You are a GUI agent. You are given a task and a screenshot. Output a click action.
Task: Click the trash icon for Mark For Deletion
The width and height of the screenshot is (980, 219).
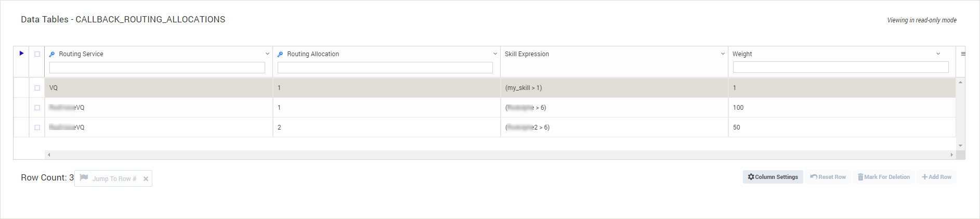[x=860, y=177]
